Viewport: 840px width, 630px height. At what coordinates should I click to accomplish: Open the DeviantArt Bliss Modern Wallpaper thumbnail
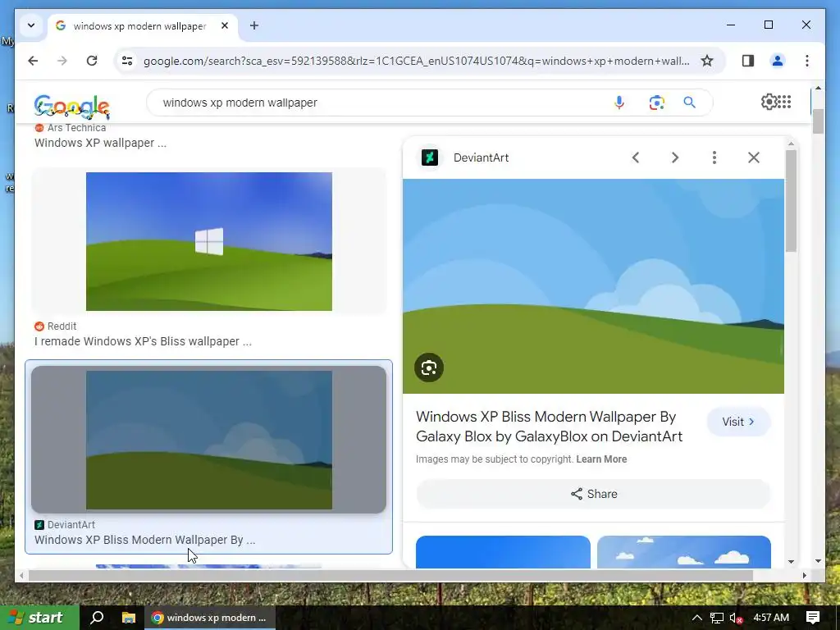[209, 440]
